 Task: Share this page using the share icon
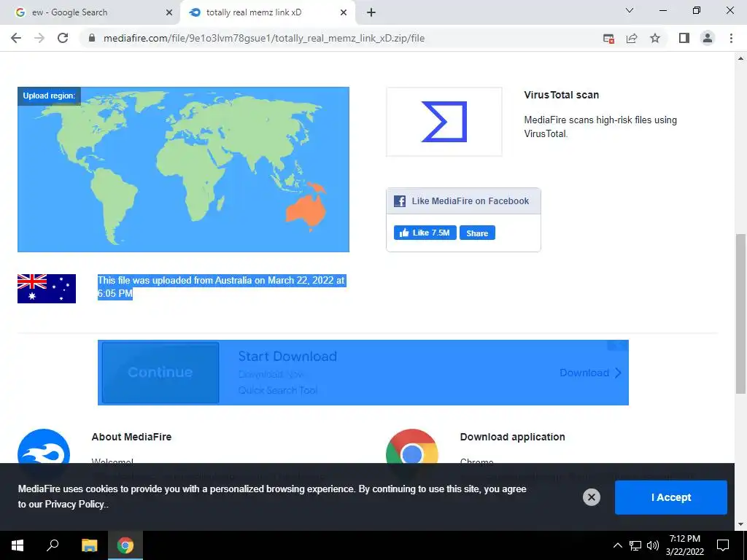tap(632, 39)
